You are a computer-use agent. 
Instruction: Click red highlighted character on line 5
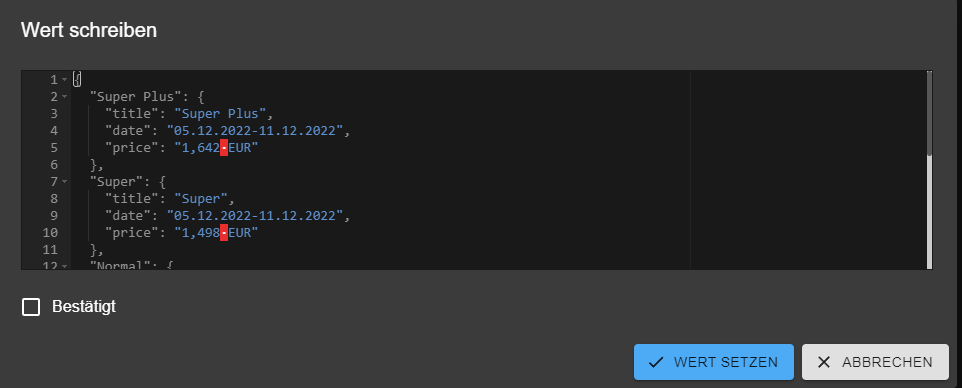point(224,148)
